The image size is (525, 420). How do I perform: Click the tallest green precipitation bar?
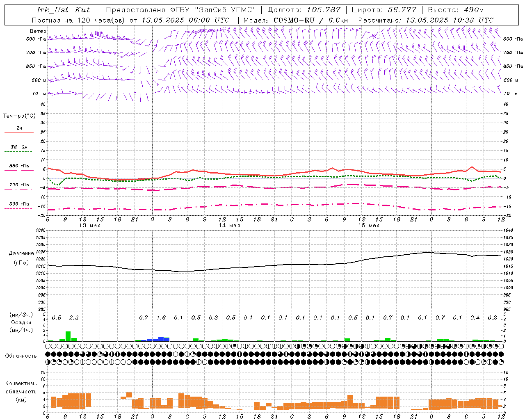coord(68,336)
